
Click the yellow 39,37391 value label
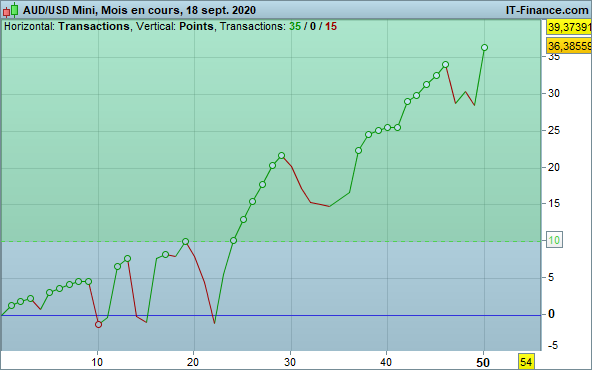(x=569, y=27)
